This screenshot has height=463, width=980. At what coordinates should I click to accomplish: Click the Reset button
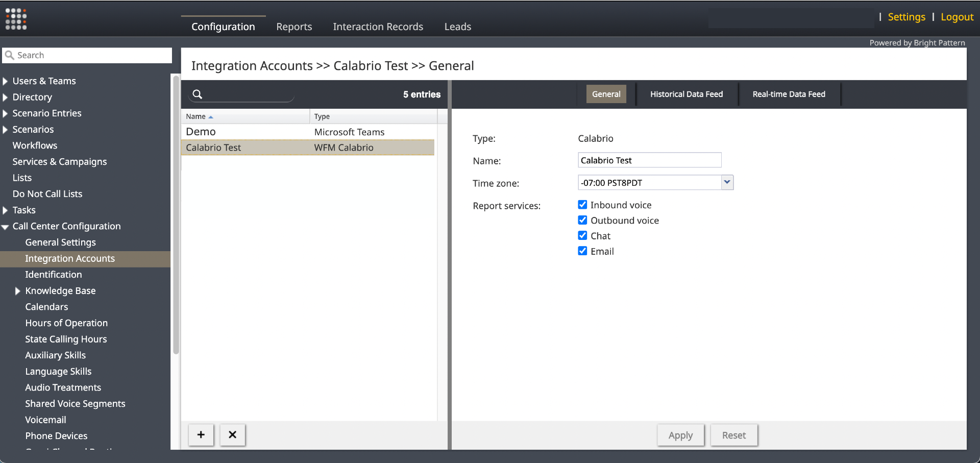coord(734,435)
